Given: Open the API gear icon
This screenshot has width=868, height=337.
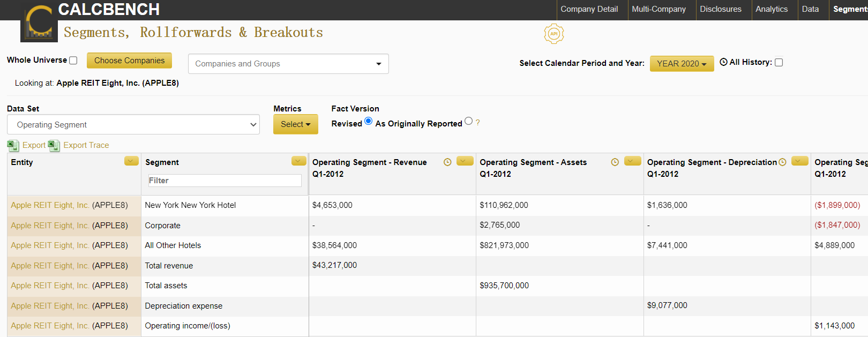Looking at the screenshot, I should click(553, 34).
